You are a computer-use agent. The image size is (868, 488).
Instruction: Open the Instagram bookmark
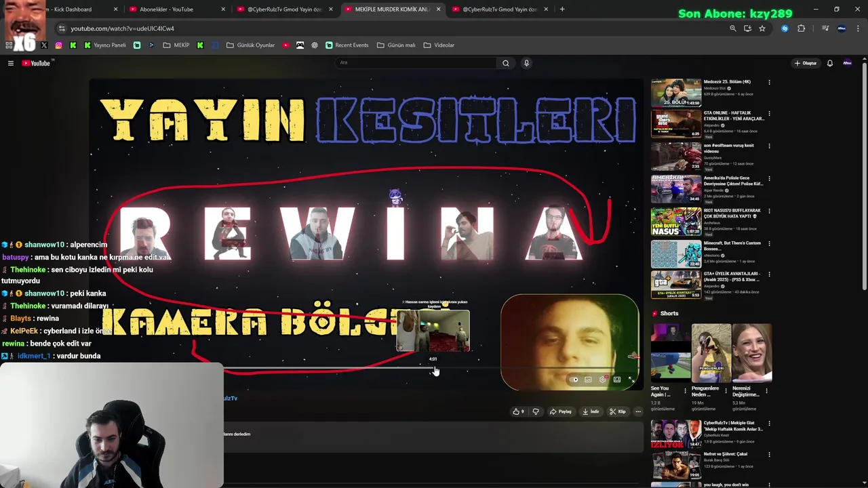pos(58,45)
